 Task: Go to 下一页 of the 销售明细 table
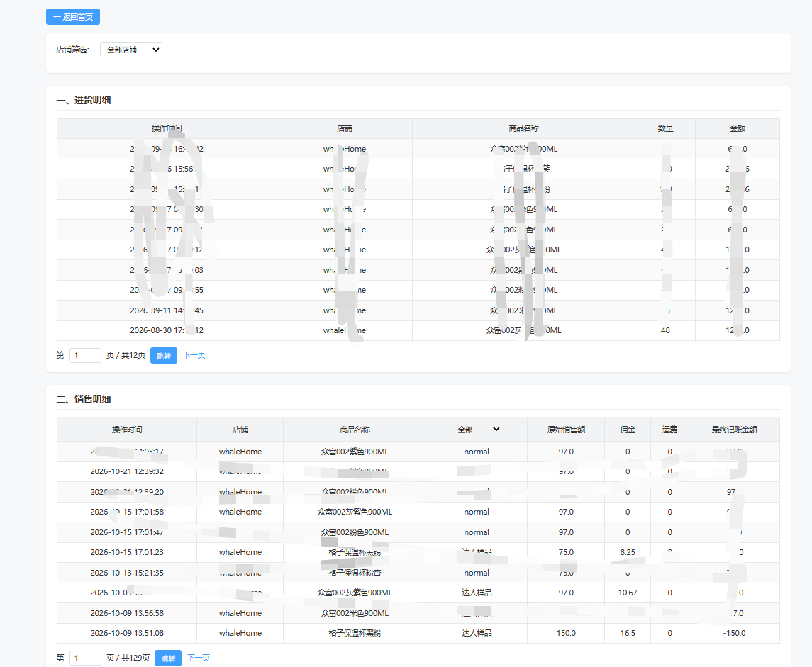(x=199, y=658)
